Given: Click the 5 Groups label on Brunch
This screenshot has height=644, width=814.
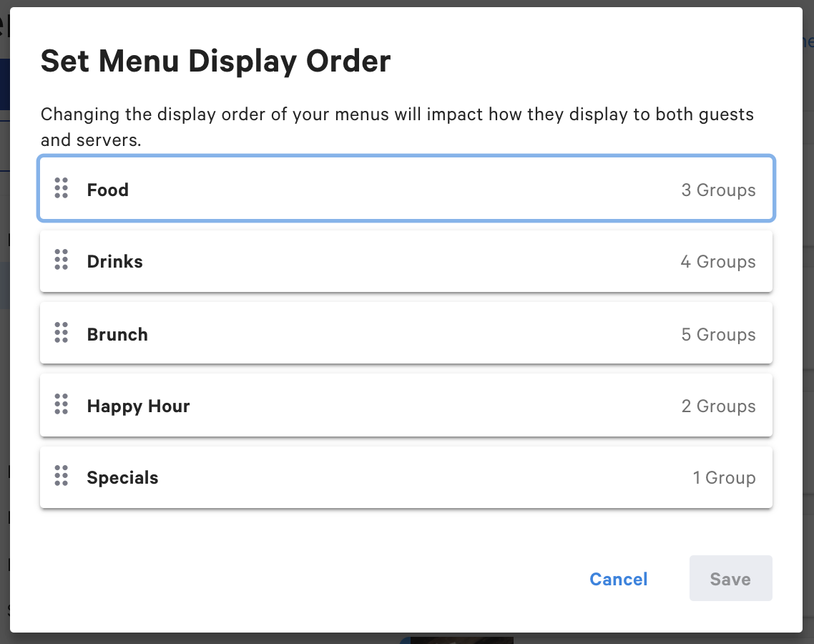Looking at the screenshot, I should [718, 333].
